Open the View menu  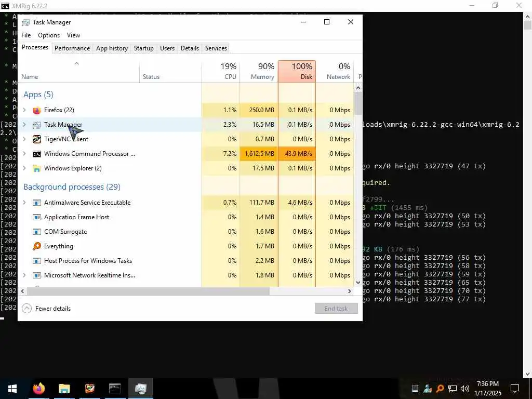click(x=73, y=35)
